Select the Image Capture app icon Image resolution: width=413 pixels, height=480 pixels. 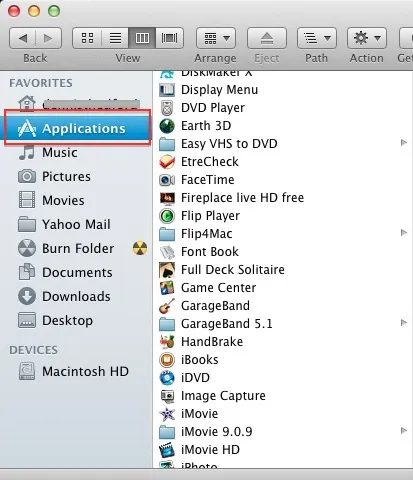[167, 396]
